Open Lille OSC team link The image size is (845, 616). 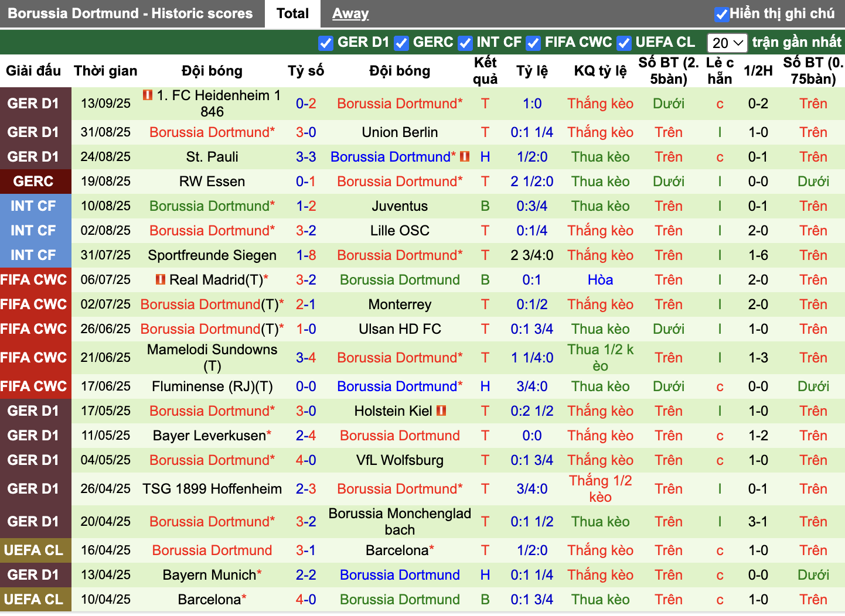pos(400,231)
